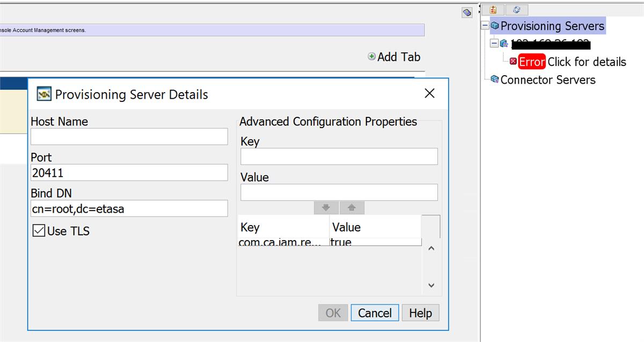
Task: Click the blue book help icon near top right
Action: tap(466, 12)
